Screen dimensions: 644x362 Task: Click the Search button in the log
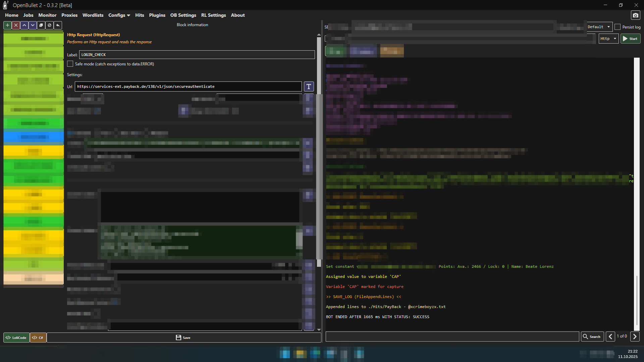pyautogui.click(x=592, y=337)
